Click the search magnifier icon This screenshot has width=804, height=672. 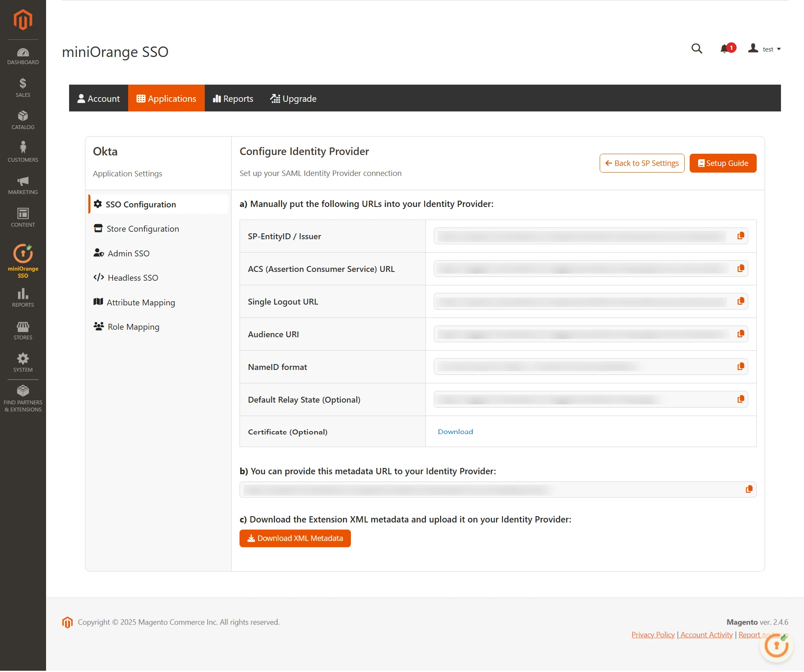pyautogui.click(x=696, y=49)
